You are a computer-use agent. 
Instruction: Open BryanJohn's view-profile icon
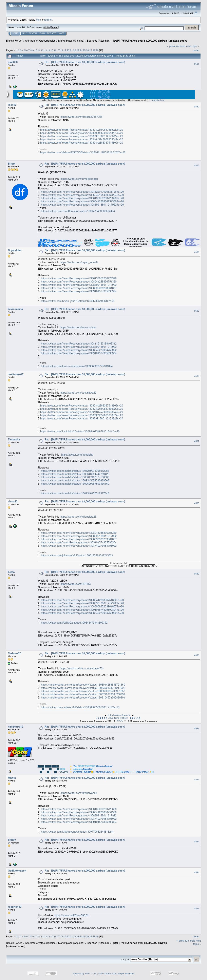tap(10, 275)
